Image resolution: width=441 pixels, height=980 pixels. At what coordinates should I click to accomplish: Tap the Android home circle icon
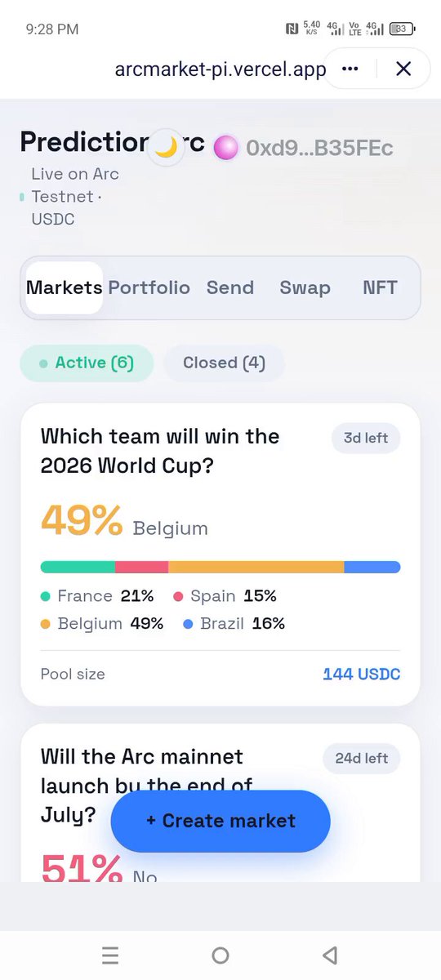[x=220, y=955]
